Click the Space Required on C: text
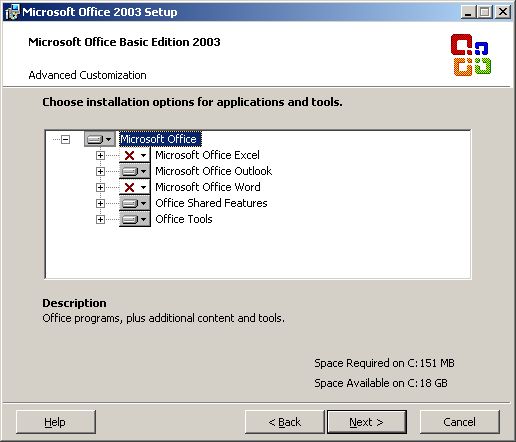The width and height of the screenshot is (516, 442). tap(384, 363)
